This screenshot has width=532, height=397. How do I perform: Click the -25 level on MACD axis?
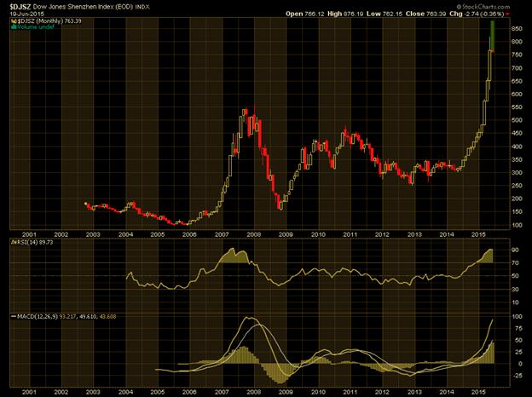click(x=517, y=376)
